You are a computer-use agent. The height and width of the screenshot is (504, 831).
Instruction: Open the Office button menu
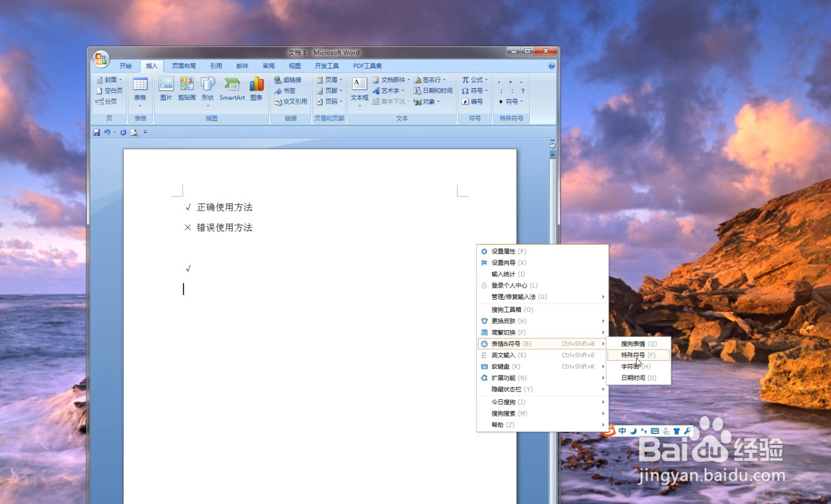(x=101, y=58)
